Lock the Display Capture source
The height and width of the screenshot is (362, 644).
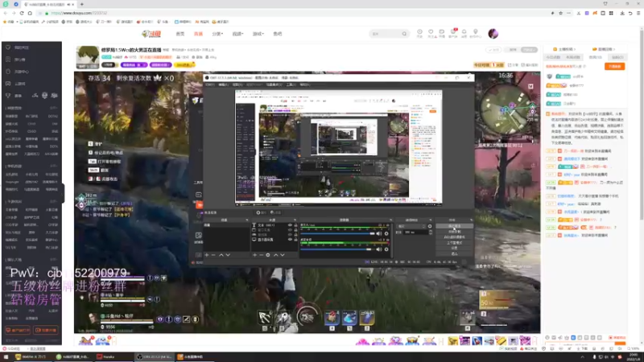(x=295, y=239)
